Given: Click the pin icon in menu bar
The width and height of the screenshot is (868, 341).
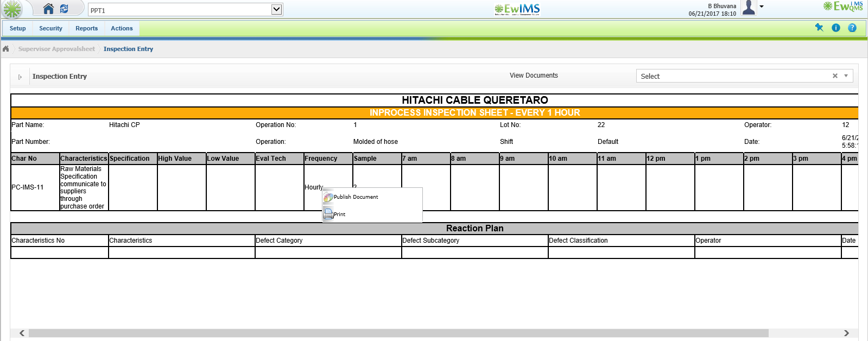Looking at the screenshot, I should tap(819, 28).
